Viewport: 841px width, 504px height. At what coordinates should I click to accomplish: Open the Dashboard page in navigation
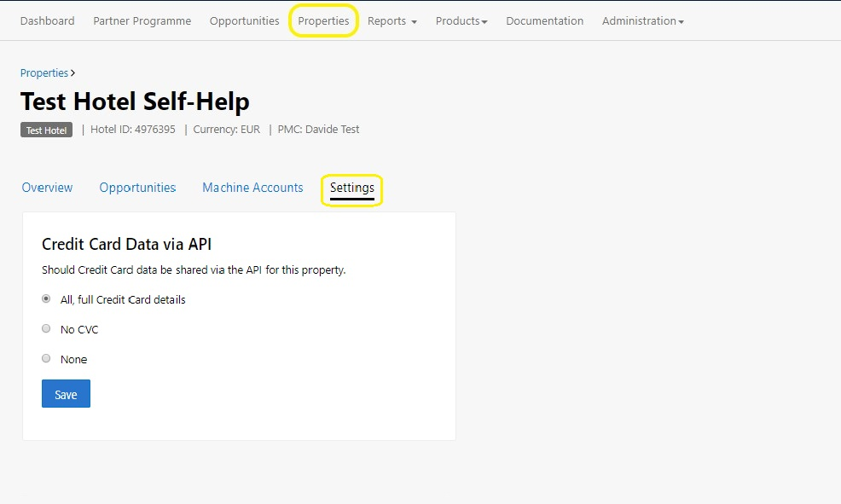click(47, 20)
